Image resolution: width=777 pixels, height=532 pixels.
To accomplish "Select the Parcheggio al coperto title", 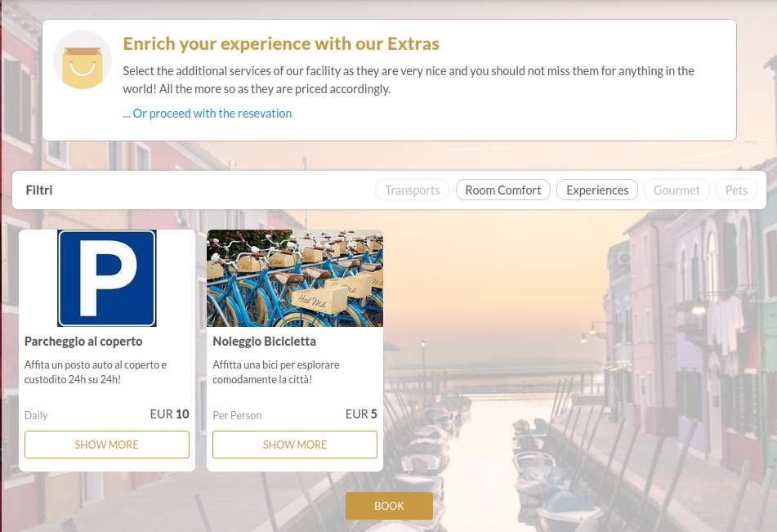I will [83, 341].
